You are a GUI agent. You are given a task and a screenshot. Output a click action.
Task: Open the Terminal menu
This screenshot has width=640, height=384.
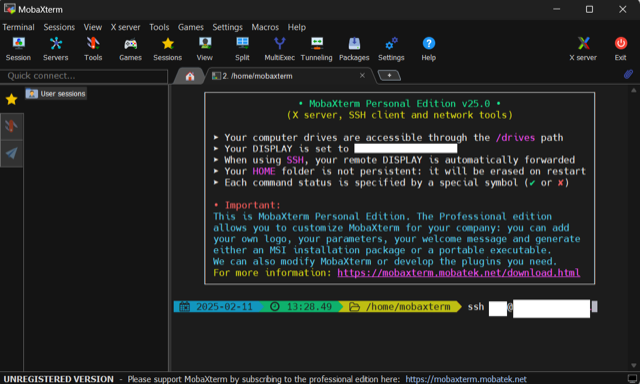click(x=18, y=27)
